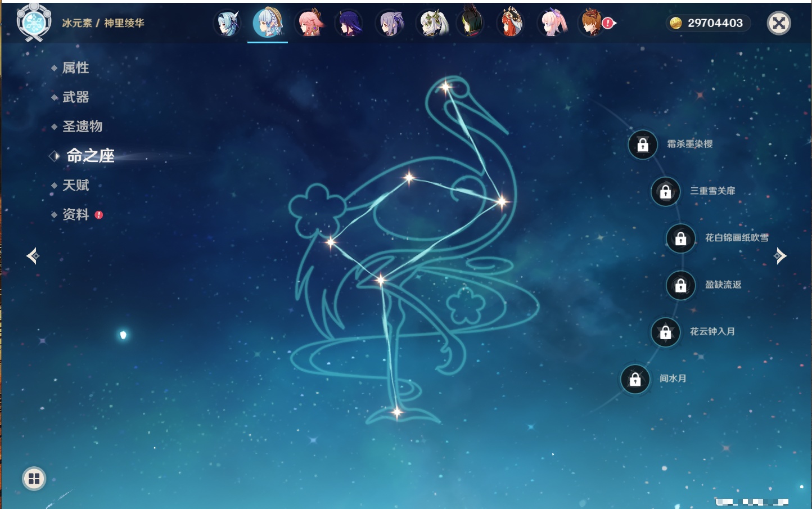Switch to the 天赋 talents page
The height and width of the screenshot is (509, 812).
point(75,185)
